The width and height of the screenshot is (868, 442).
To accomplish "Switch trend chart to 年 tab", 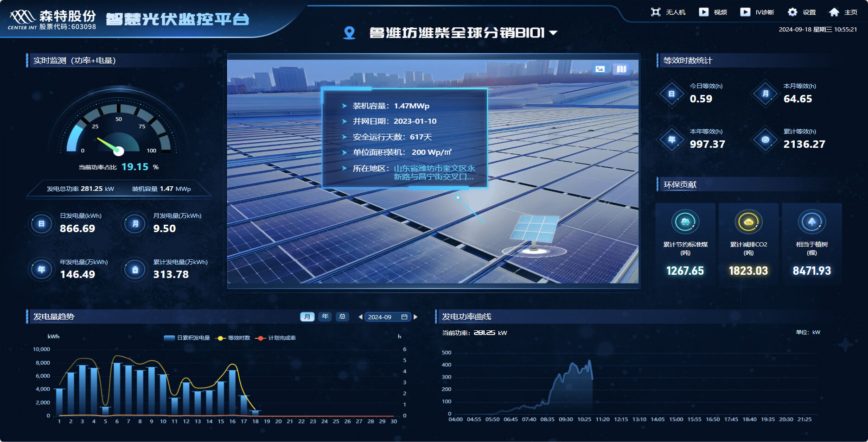I will click(325, 316).
